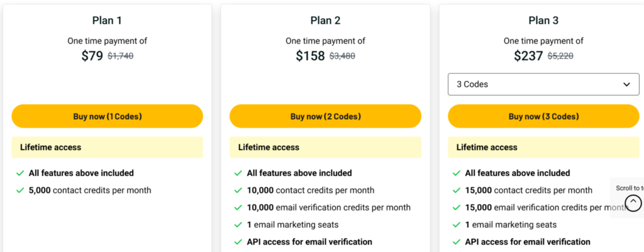The height and width of the screenshot is (252, 644).
Task: Click the crossed-out $5,220 price
Action: (x=560, y=56)
